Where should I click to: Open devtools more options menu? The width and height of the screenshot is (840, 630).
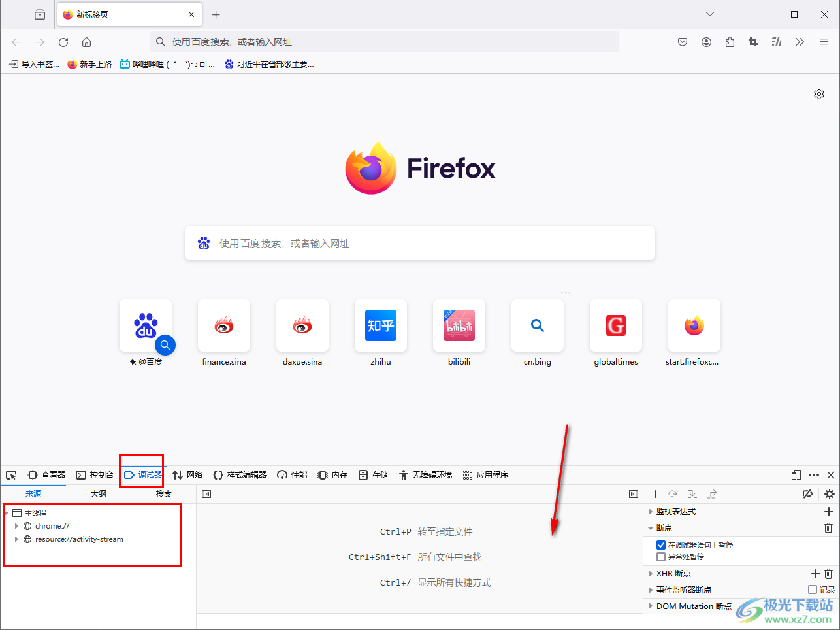814,475
